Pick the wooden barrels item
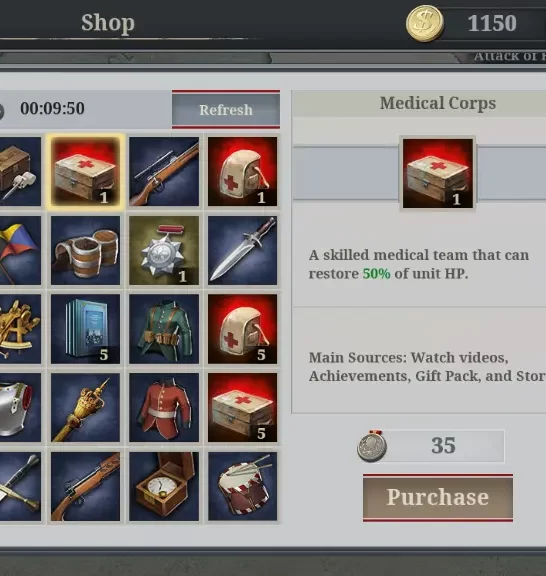546x576 pixels. (x=85, y=250)
